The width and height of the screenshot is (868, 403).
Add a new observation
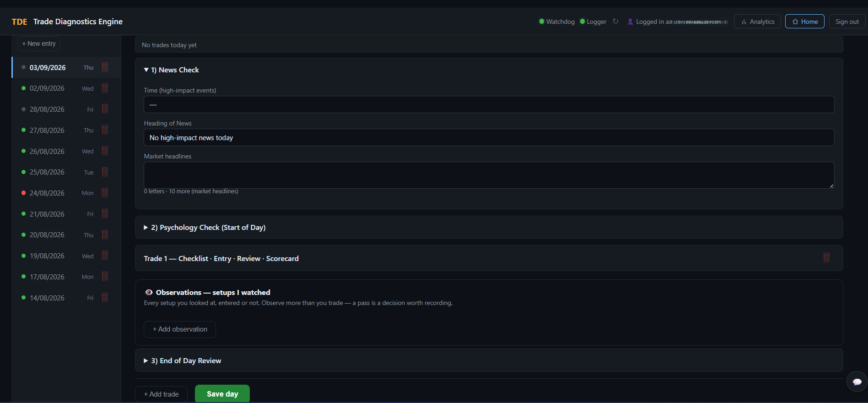180,329
